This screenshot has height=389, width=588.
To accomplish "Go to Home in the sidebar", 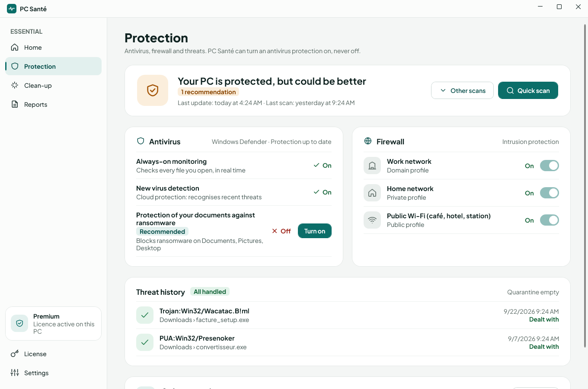I will pyautogui.click(x=54, y=47).
